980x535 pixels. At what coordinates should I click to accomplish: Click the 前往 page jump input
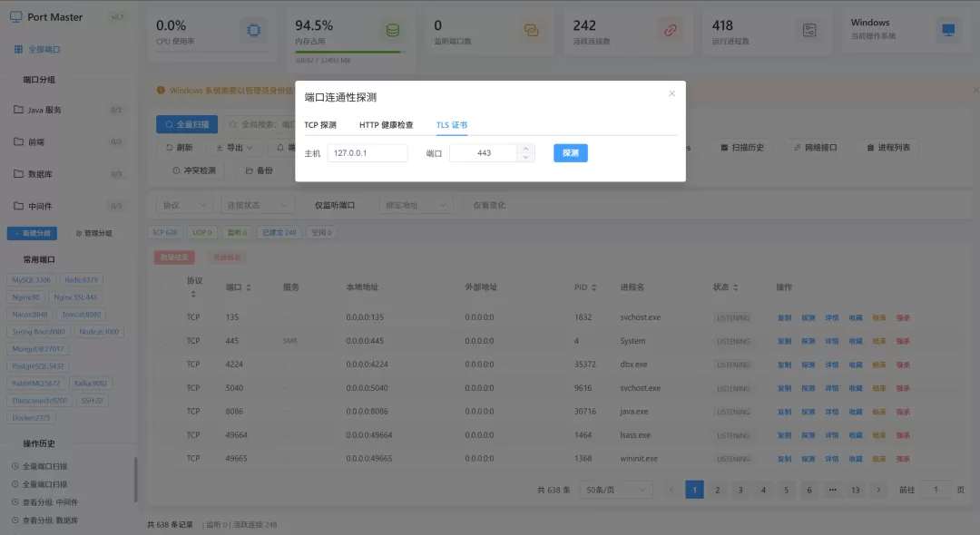click(x=936, y=490)
